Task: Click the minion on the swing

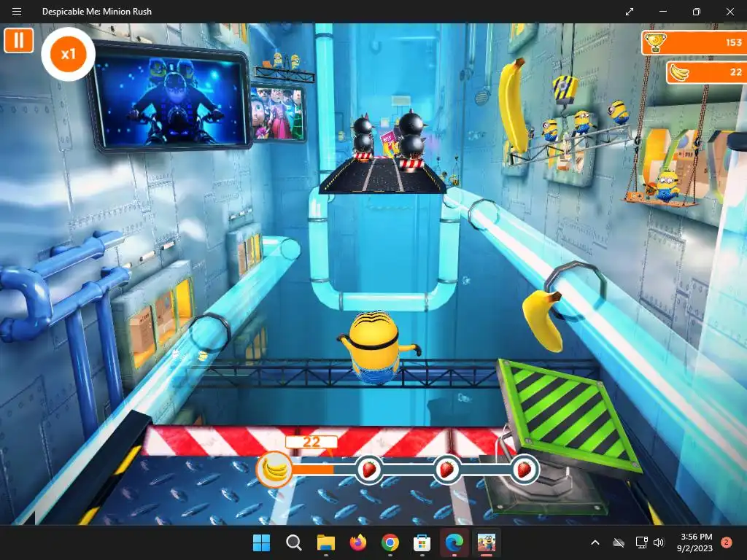Action: [665, 184]
